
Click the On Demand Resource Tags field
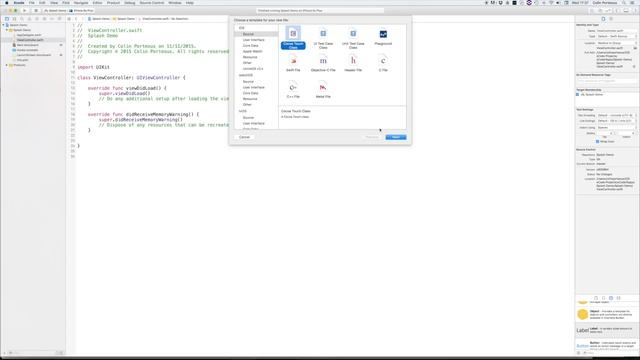click(x=607, y=81)
